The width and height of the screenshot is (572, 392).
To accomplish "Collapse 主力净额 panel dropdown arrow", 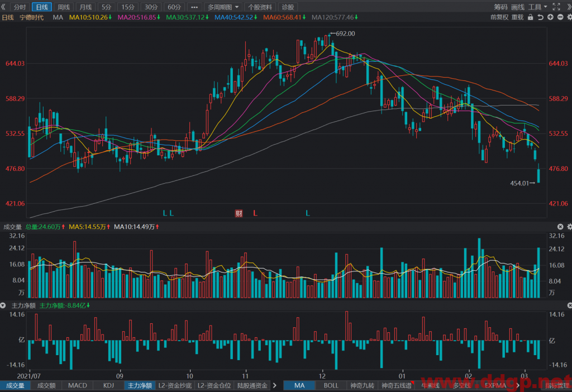I will click(x=3, y=305).
